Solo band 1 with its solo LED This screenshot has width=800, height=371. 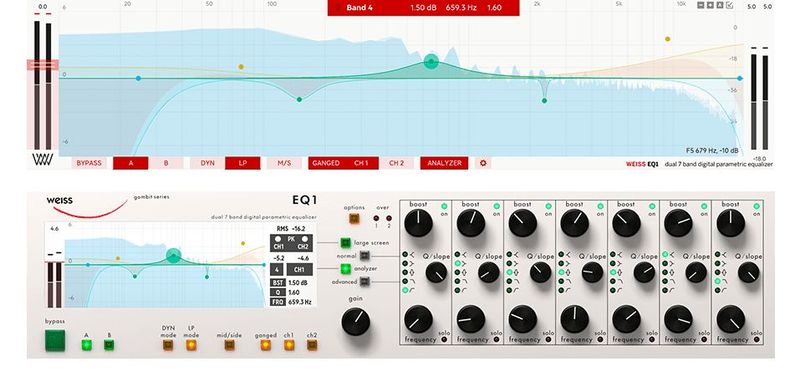443,339
